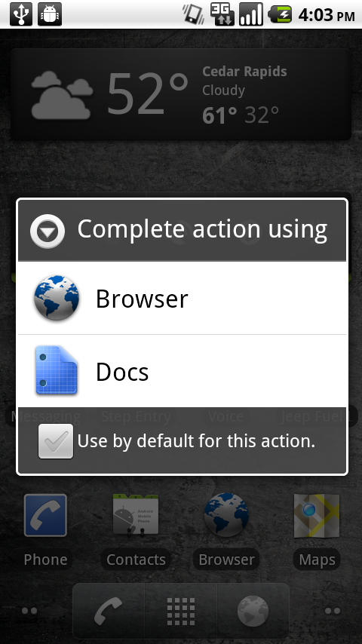This screenshot has width=362, height=644.
Task: Check 'Use by default for this action'
Action: (x=56, y=441)
